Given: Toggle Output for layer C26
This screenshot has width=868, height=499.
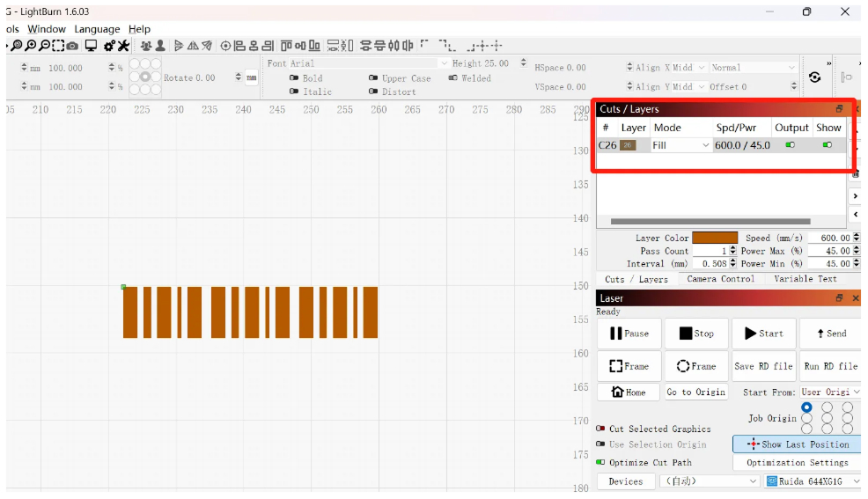Looking at the screenshot, I should point(790,145).
